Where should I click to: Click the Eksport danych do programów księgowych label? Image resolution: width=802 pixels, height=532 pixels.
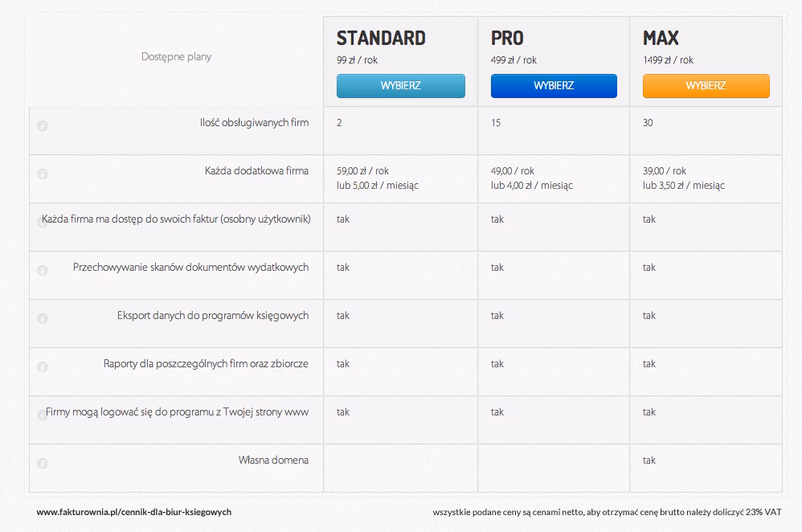click(x=212, y=316)
